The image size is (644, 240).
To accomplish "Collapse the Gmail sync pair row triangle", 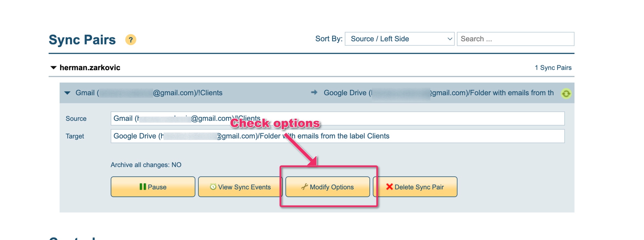I will point(67,93).
